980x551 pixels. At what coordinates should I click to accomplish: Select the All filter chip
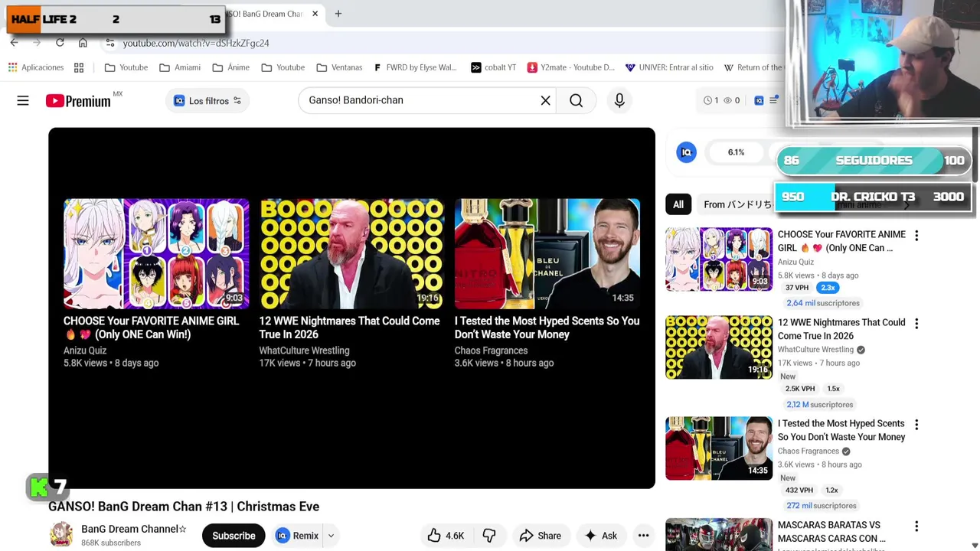(x=678, y=204)
